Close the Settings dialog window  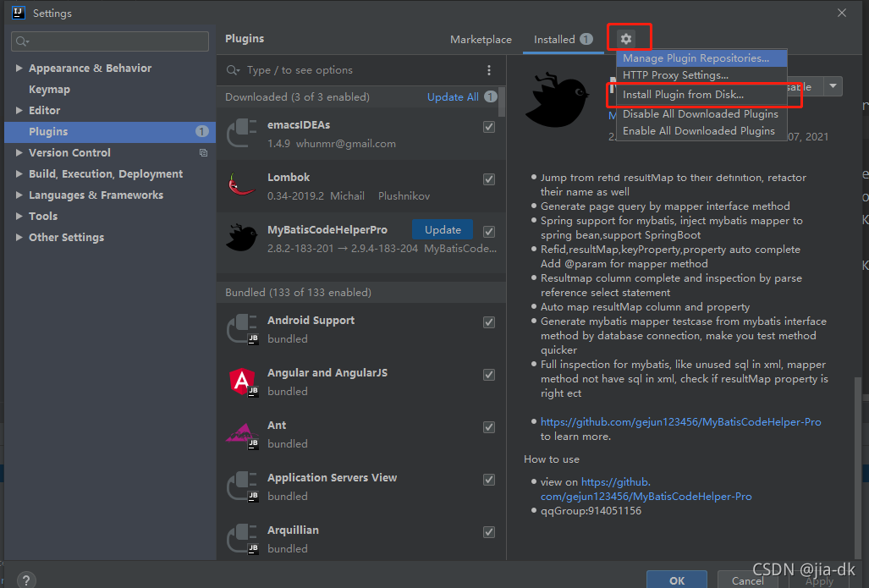coord(841,13)
